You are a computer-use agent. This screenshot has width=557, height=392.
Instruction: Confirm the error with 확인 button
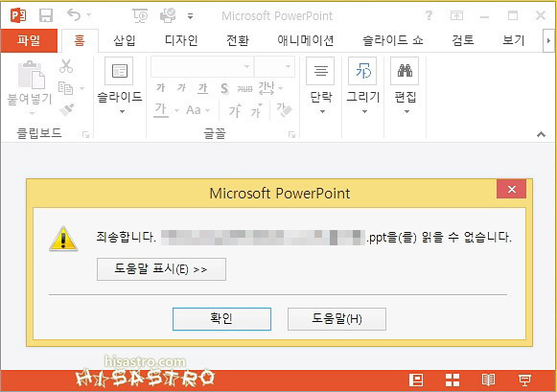coord(221,319)
